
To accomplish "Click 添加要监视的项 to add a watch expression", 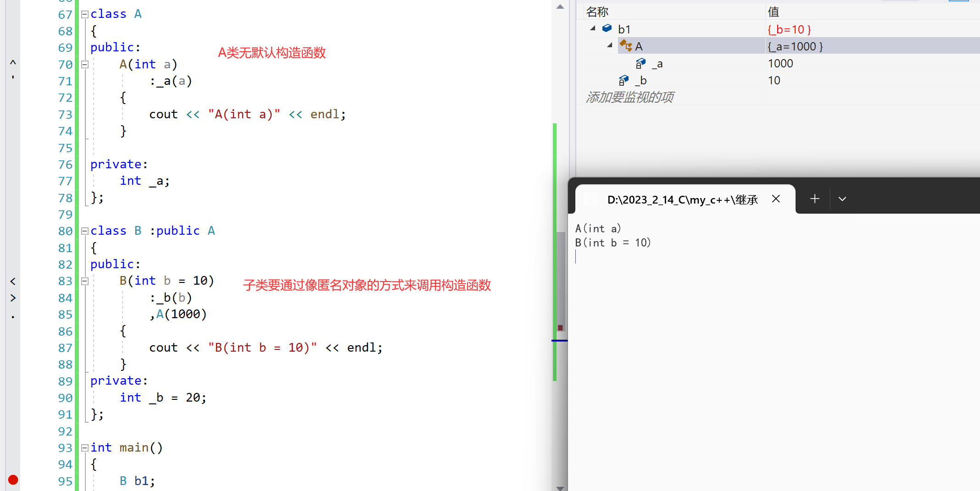I will click(629, 97).
